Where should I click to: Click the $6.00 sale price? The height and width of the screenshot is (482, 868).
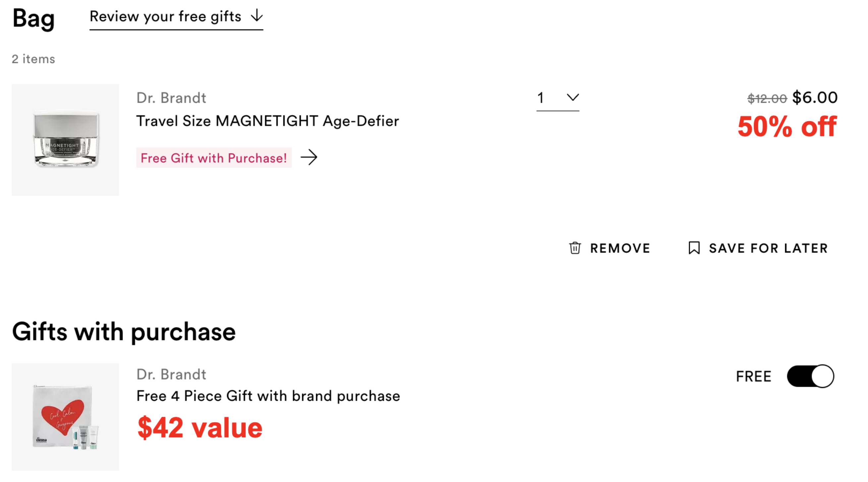click(815, 98)
